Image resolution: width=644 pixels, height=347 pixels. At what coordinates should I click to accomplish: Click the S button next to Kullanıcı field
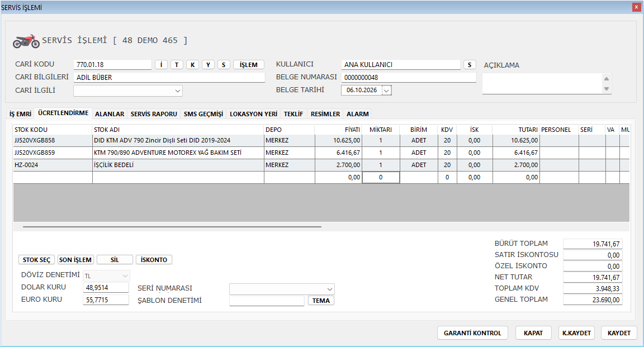(x=470, y=64)
